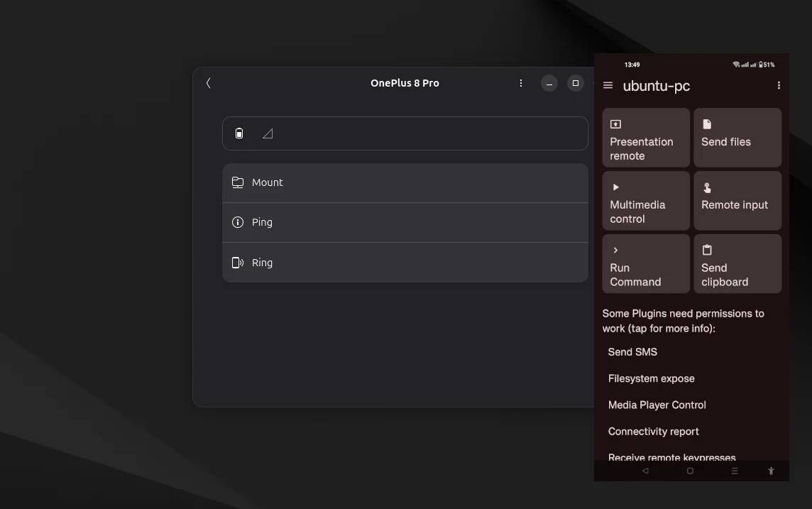This screenshot has width=812, height=509.
Task: Tap the Wi-Fi icon in status bar
Action: click(737, 64)
